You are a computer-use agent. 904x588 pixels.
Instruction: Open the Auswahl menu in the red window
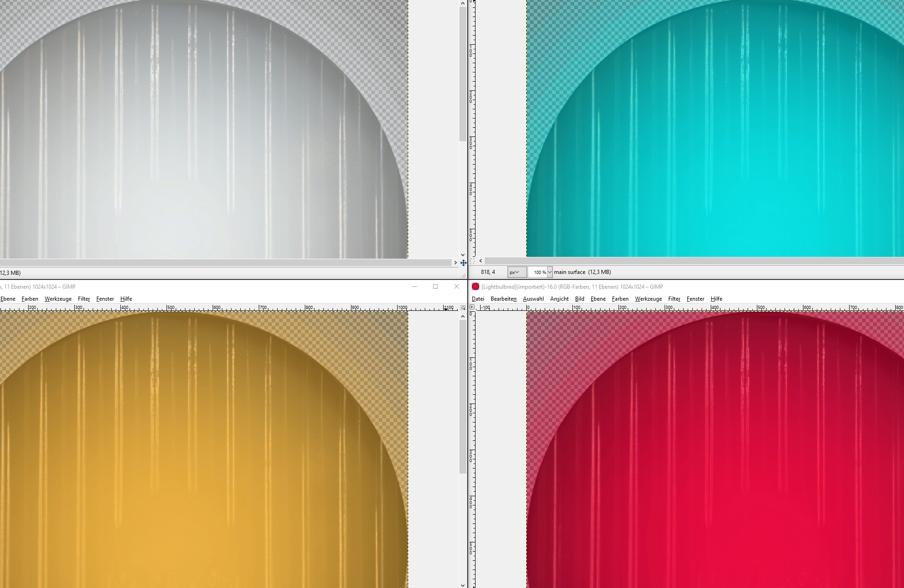pyautogui.click(x=533, y=299)
